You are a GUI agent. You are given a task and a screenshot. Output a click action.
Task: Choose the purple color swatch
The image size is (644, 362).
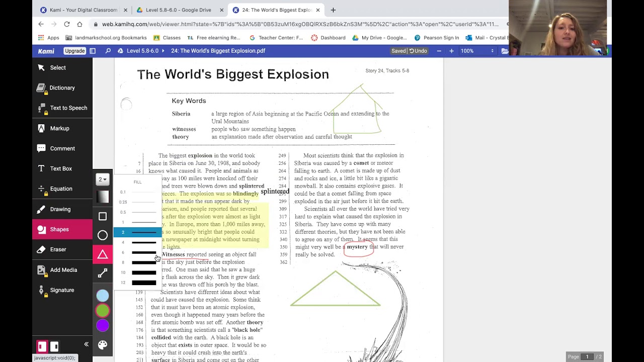103,326
